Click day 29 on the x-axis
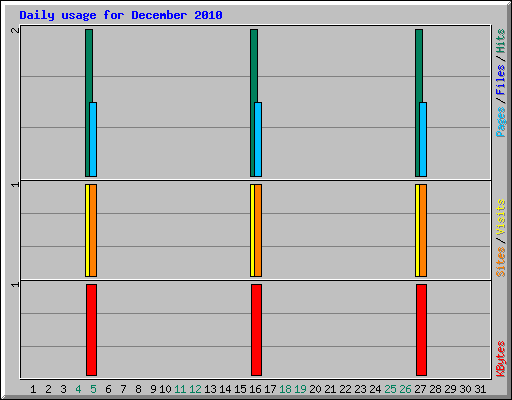The image size is (512, 400). click(x=450, y=389)
